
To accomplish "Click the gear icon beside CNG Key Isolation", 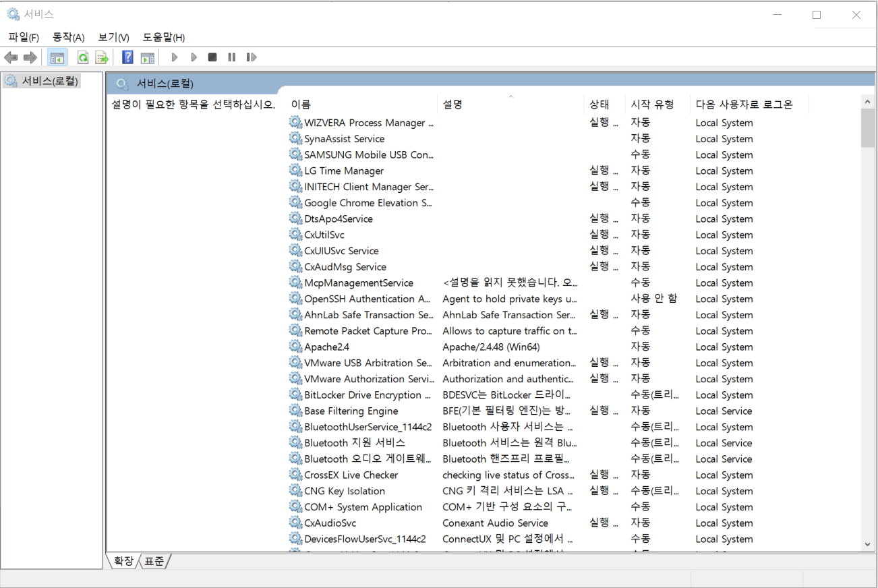I will click(x=295, y=490).
